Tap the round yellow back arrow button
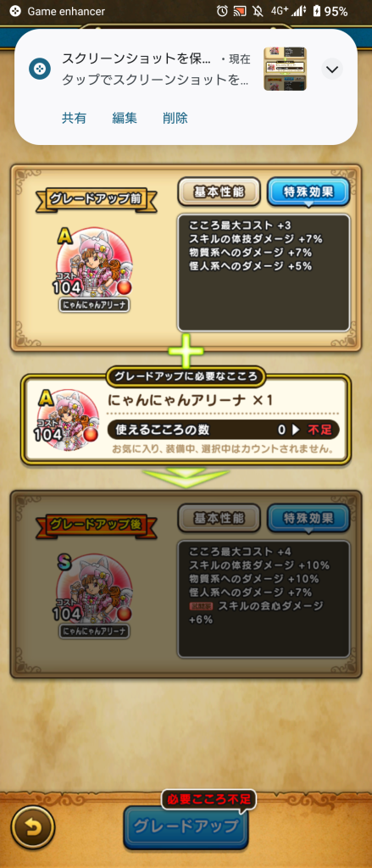Screen dimensions: 372x868 [33, 828]
